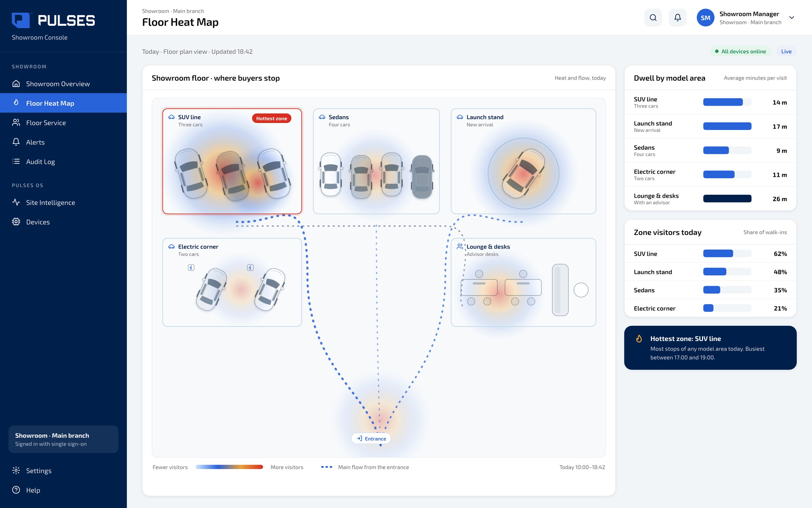Click the gear icon beside Settings

(x=16, y=470)
